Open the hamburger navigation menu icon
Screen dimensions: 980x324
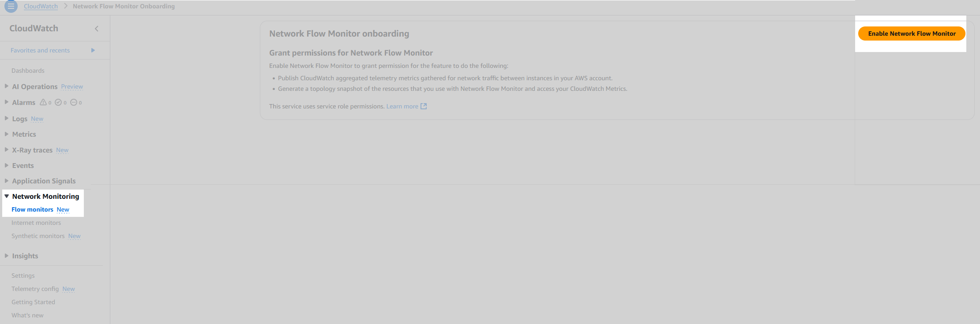tap(11, 6)
